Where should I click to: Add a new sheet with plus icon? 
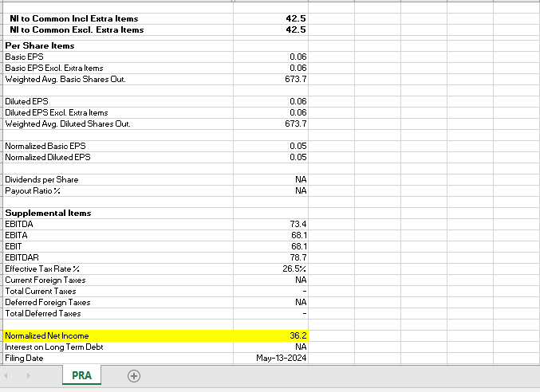pyautogui.click(x=134, y=376)
